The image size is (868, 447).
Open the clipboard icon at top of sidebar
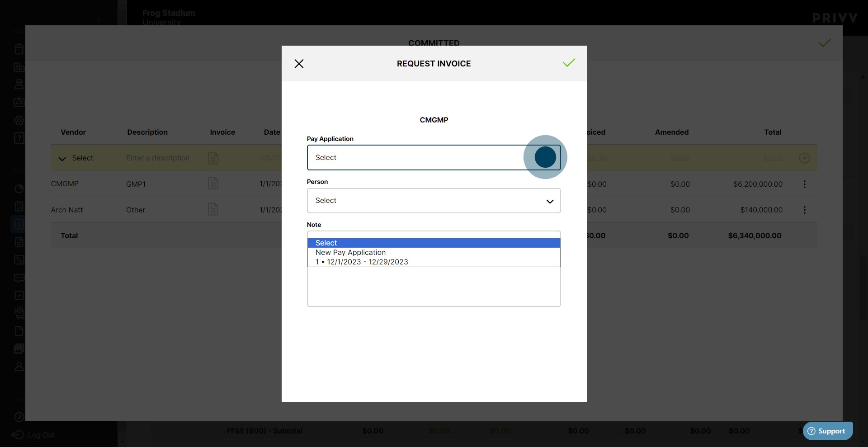19,49
